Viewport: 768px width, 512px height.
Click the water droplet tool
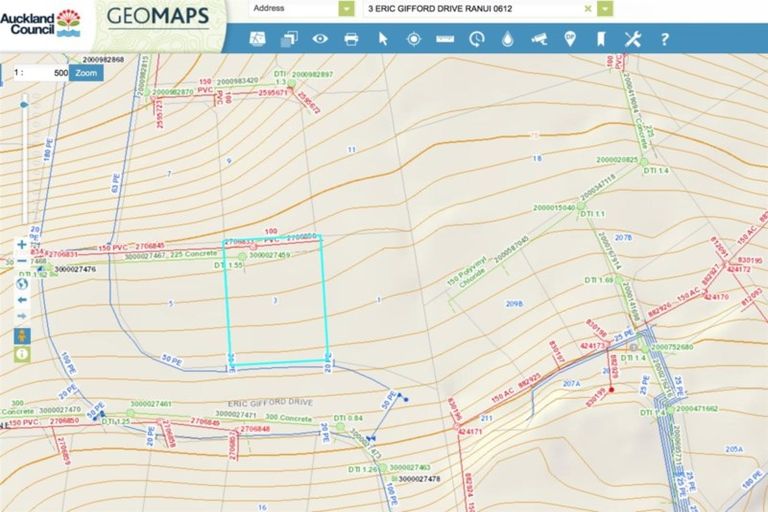tap(507, 39)
